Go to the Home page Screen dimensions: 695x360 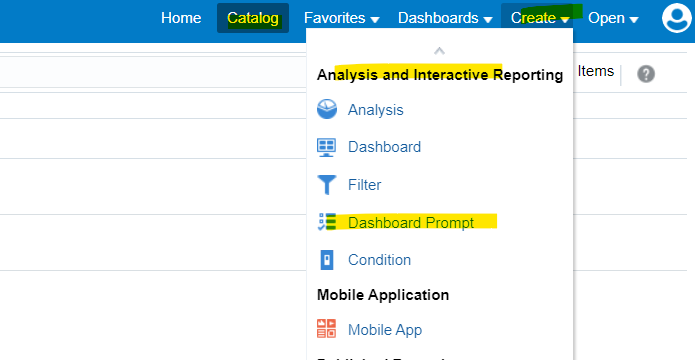pos(181,18)
